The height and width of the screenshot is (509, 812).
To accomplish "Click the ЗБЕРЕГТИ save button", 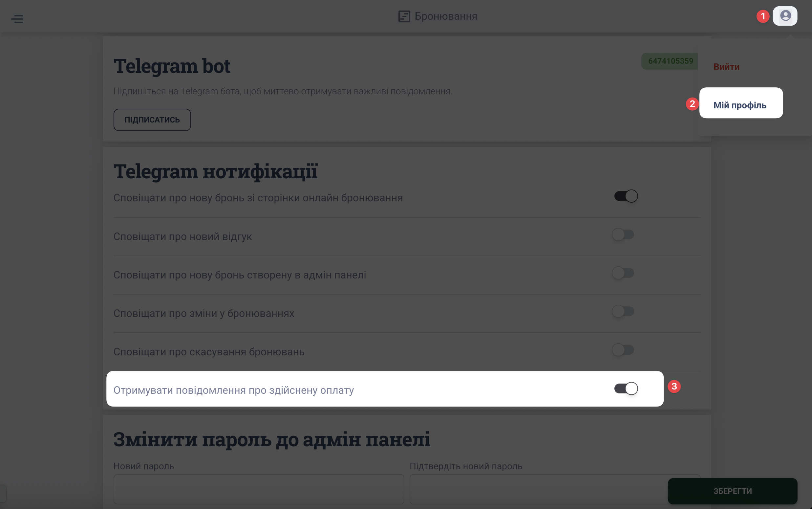I will [x=733, y=491].
